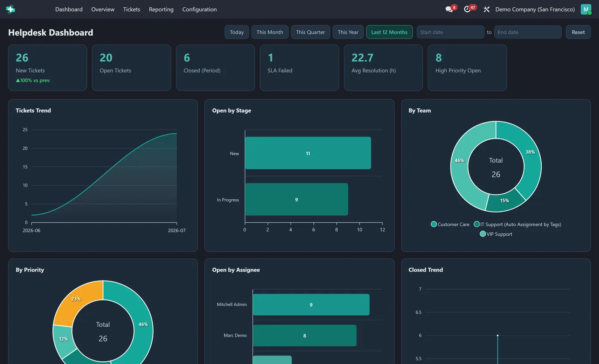Open the Closed (Period) card
Screen dimensions: 599x364
215,68
